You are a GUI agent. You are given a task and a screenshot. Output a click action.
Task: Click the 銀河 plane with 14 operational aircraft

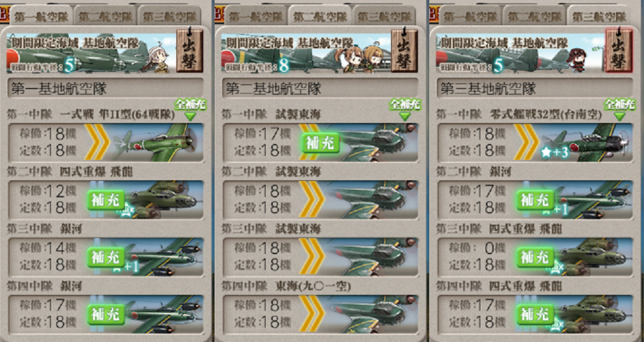[x=106, y=257]
